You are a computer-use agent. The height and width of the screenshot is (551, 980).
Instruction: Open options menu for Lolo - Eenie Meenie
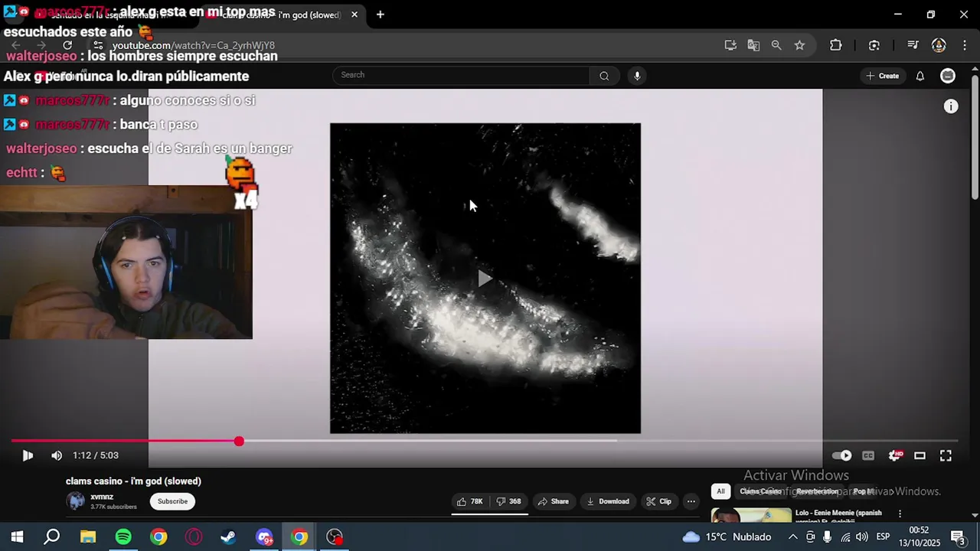tap(900, 514)
